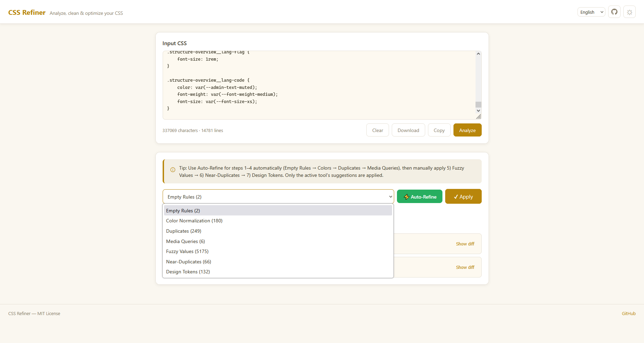Screen dimensions: 644x343
Task: Run the Analyze button
Action: [x=467, y=130]
